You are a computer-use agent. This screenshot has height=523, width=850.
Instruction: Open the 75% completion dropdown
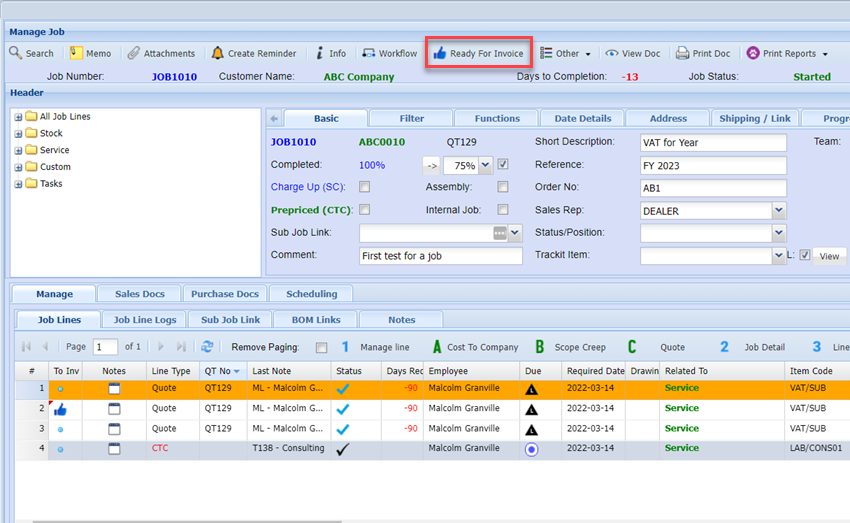point(485,165)
